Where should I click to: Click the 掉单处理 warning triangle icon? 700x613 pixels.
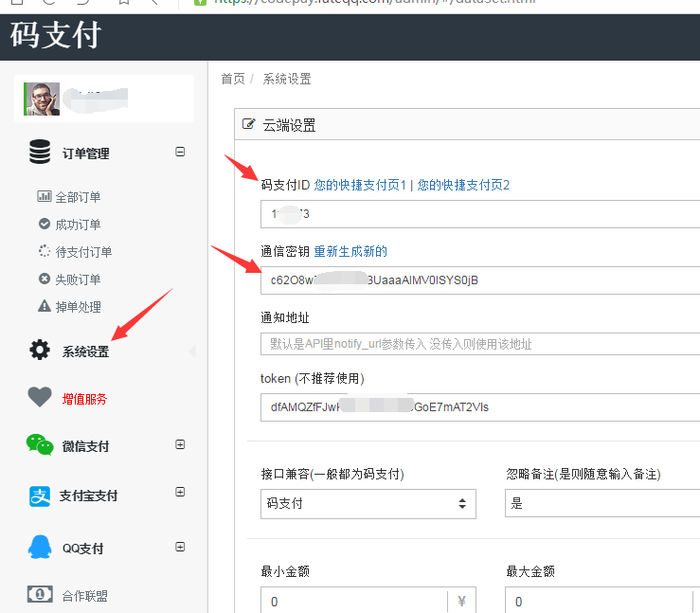pyautogui.click(x=45, y=306)
